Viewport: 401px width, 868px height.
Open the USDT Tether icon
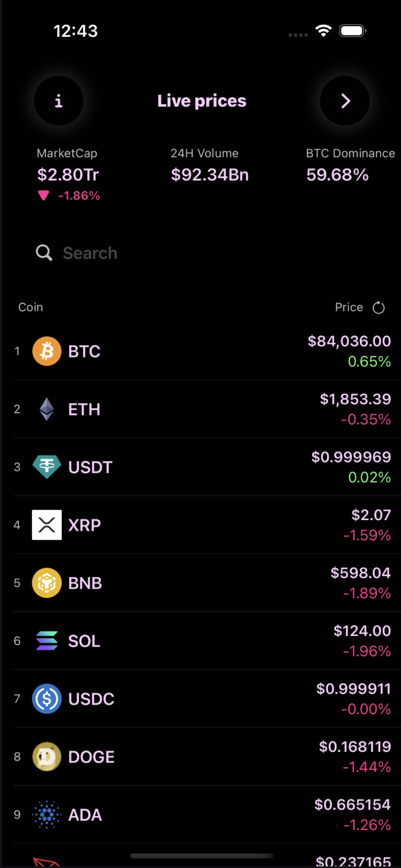pos(47,467)
